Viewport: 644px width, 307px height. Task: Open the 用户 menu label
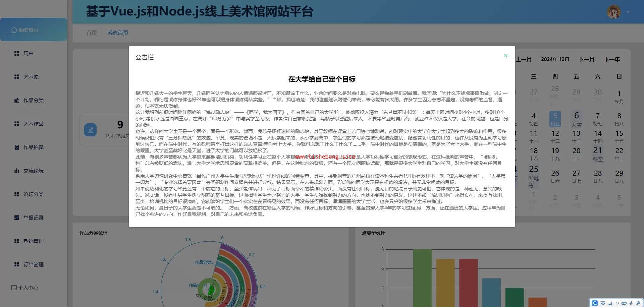tap(28, 53)
